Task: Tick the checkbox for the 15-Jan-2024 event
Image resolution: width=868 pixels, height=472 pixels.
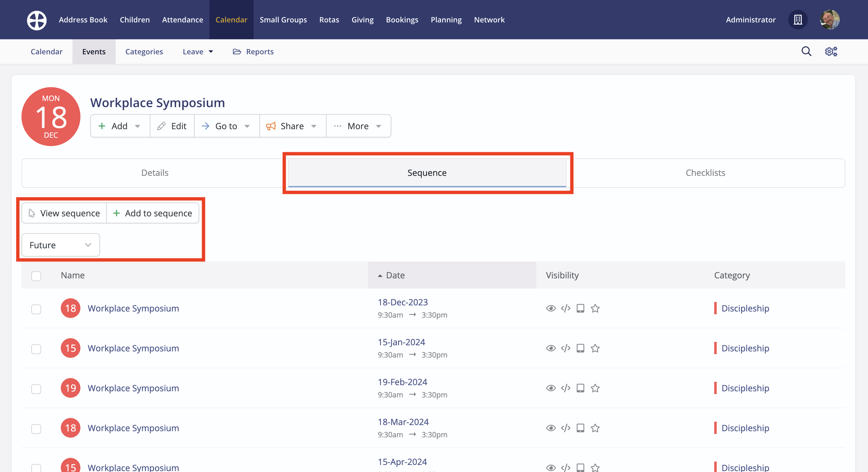Action: click(x=36, y=349)
